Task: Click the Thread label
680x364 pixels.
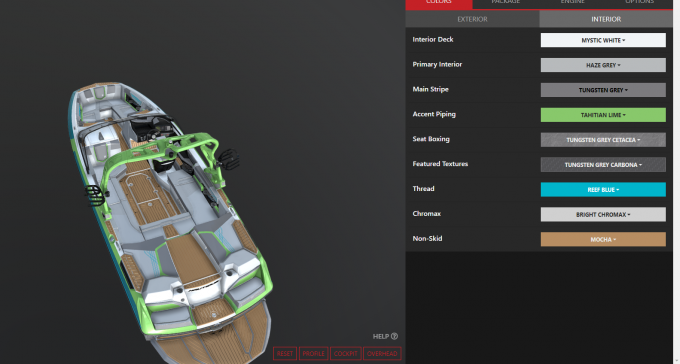Action: (423, 189)
